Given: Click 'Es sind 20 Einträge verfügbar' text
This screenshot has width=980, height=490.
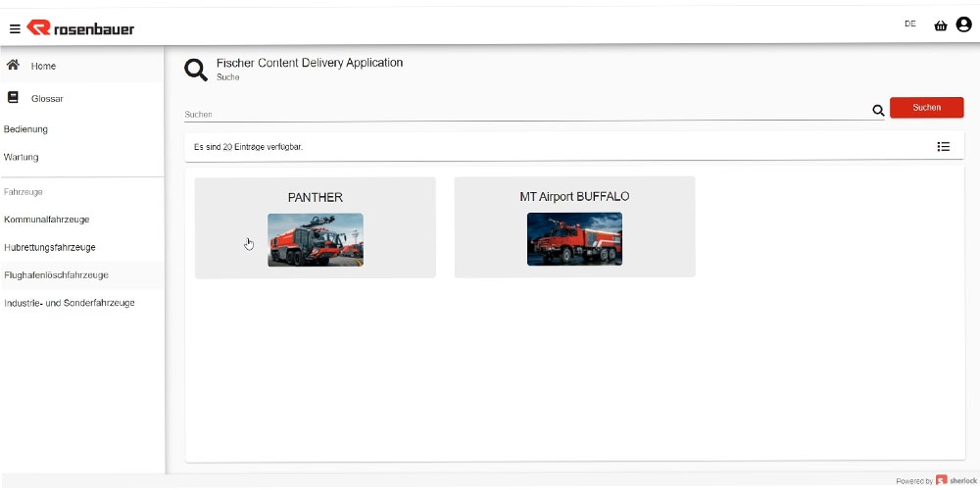Looking at the screenshot, I should 249,148.
